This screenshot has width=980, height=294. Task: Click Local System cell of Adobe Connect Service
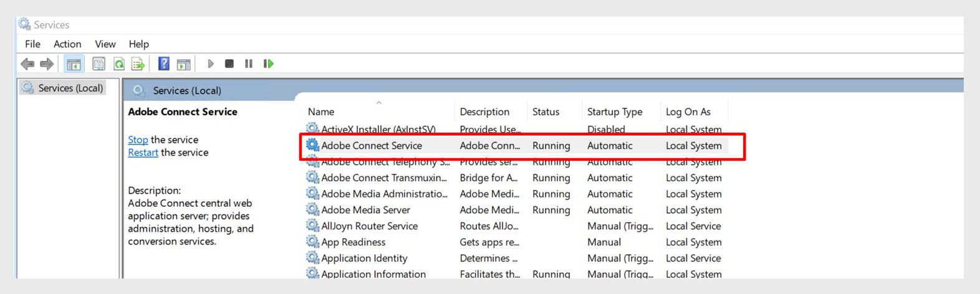pyautogui.click(x=693, y=145)
